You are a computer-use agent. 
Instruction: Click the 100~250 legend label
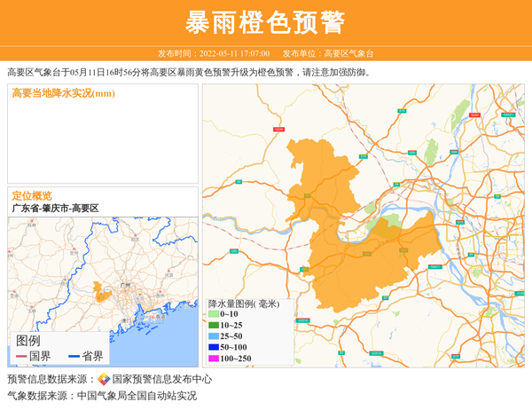click(x=236, y=359)
